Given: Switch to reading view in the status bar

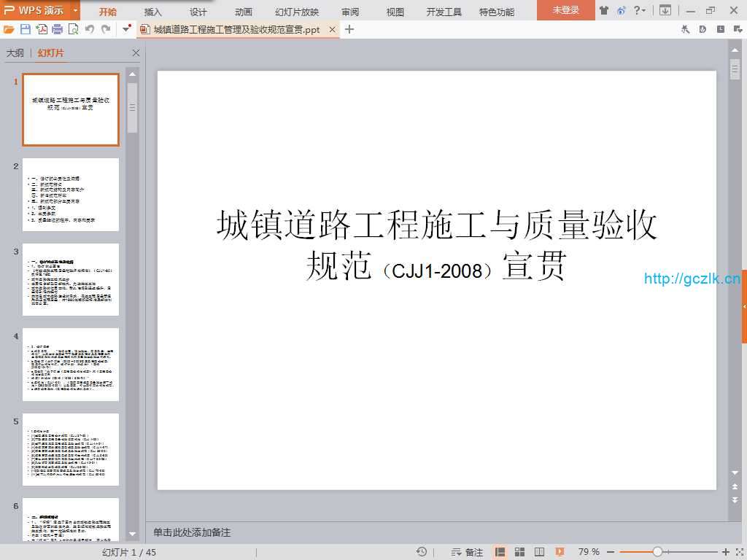Looking at the screenshot, I should tap(538, 552).
